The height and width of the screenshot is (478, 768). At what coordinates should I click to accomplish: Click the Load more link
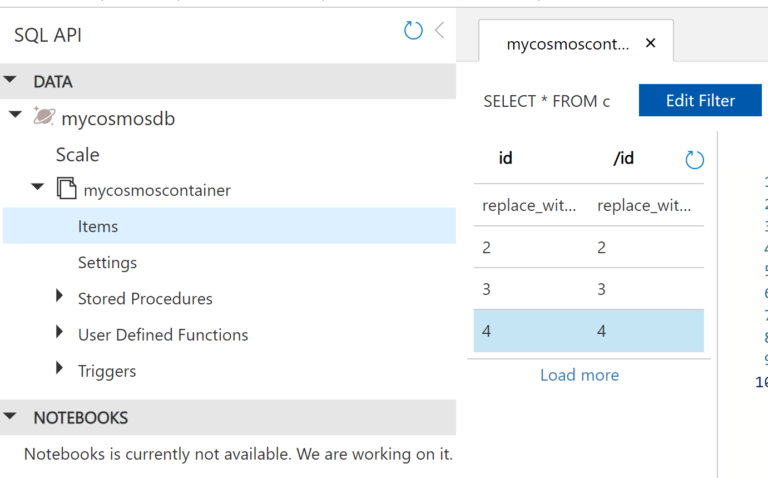tap(579, 375)
